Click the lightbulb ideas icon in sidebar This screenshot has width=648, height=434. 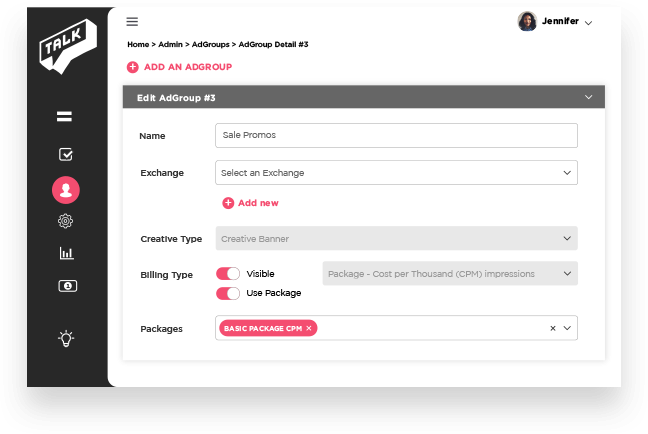click(66, 339)
